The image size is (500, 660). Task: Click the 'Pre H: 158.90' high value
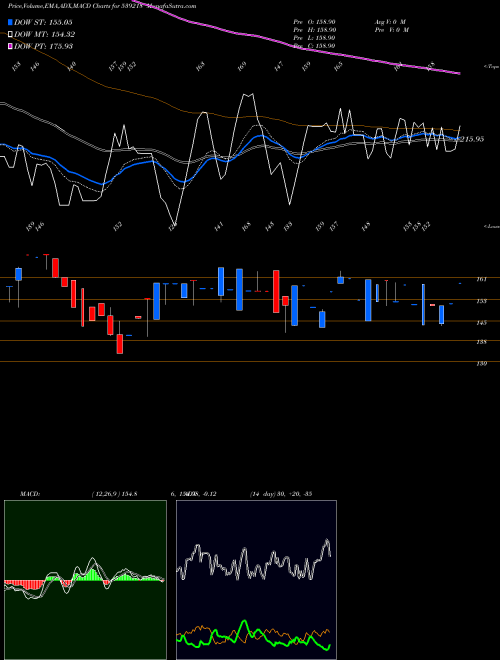[x=314, y=29]
